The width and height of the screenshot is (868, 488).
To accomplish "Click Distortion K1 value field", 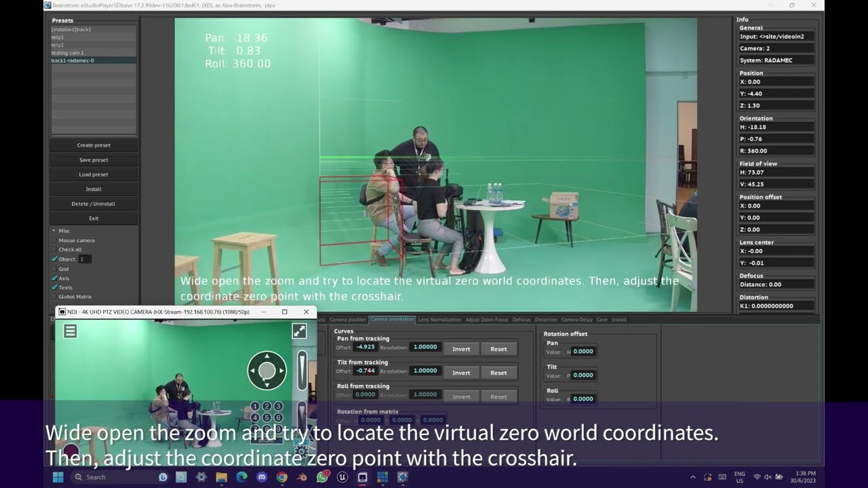I will click(776, 306).
